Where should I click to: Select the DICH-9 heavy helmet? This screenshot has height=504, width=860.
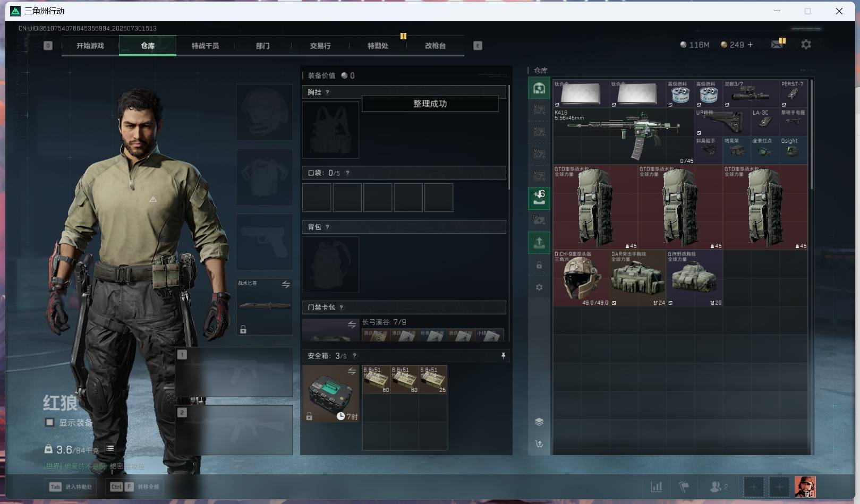coord(582,278)
